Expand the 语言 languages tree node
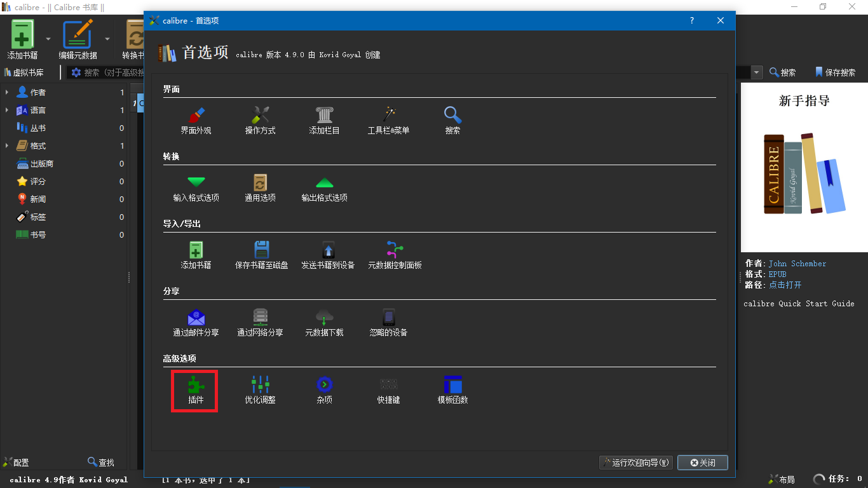The image size is (868, 488). click(7, 111)
